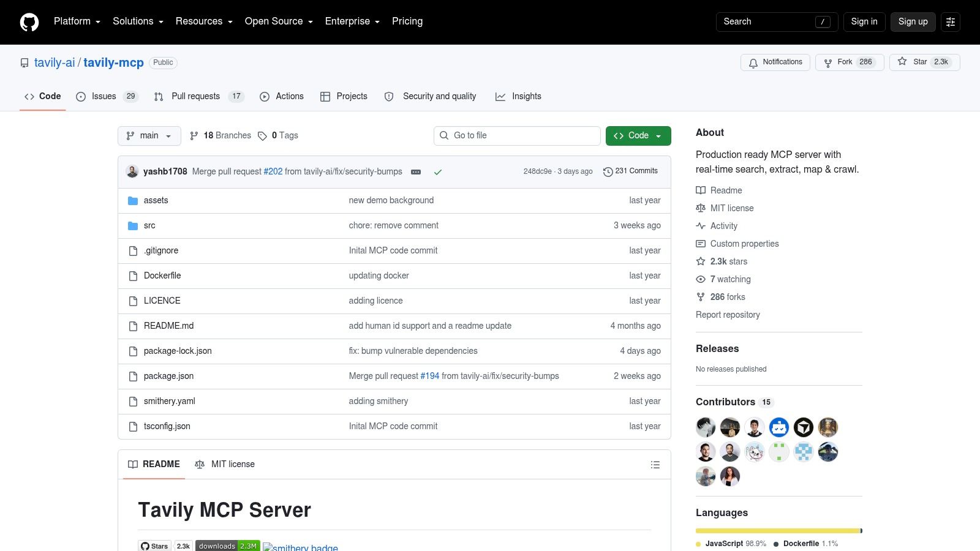Screen dimensions: 980x551
Task: Click the Notifications bell button
Action: coord(775,62)
